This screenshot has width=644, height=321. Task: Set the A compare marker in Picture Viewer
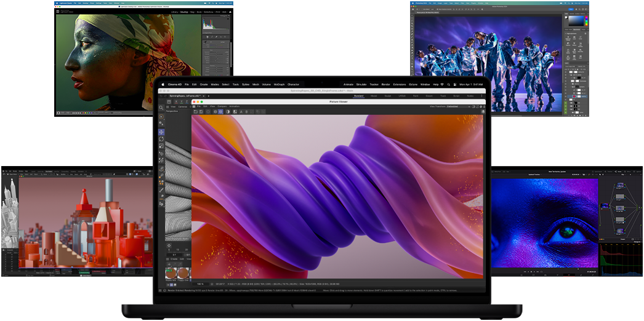tap(241, 111)
